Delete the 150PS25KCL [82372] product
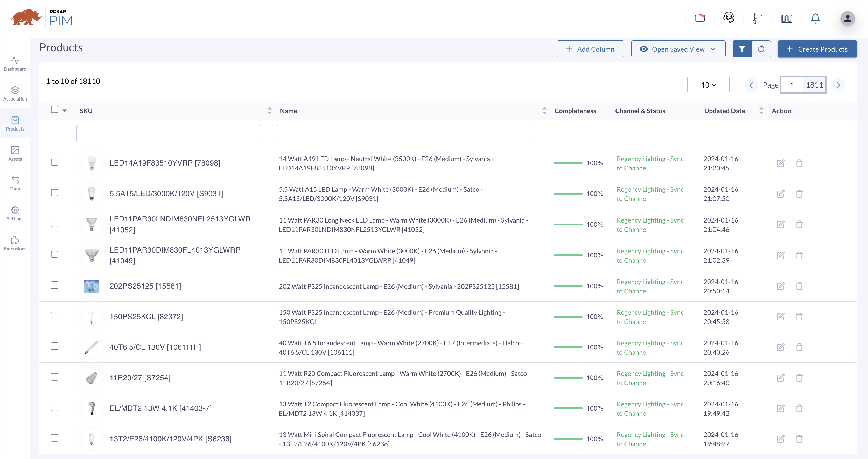Image resolution: width=868 pixels, height=459 pixels. tap(799, 317)
